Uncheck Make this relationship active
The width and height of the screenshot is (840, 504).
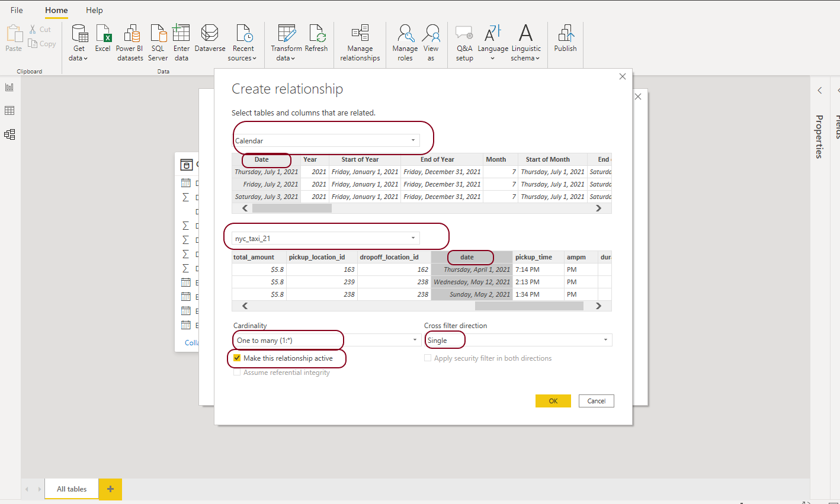coord(237,358)
